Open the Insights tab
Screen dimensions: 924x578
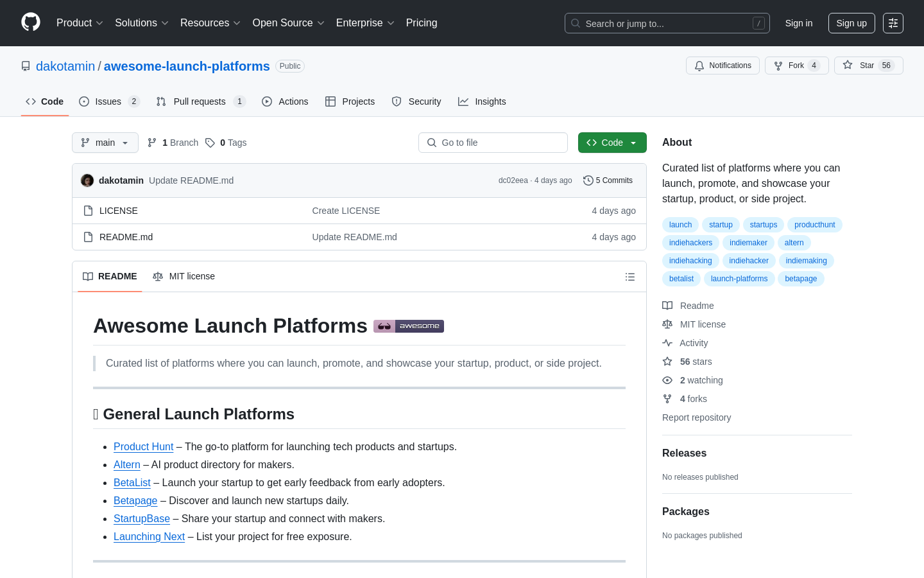click(482, 101)
